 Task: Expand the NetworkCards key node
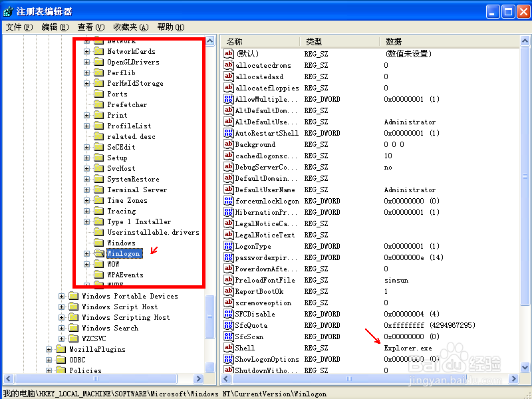[87, 52]
